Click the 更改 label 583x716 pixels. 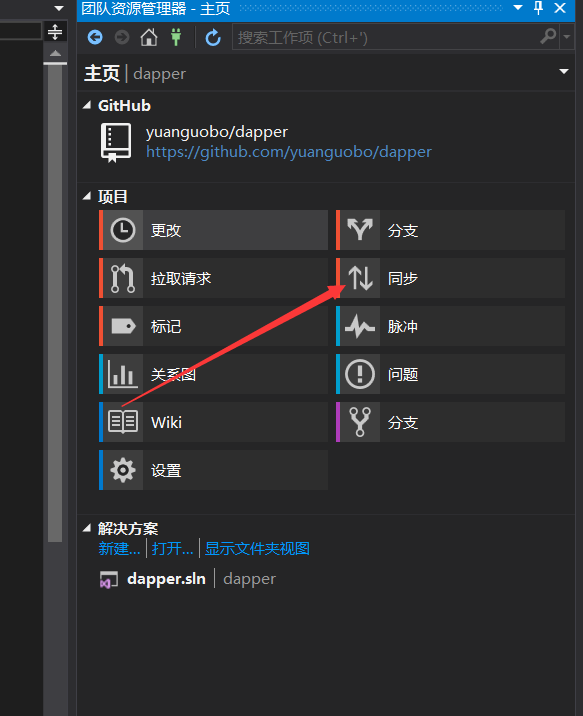click(166, 231)
